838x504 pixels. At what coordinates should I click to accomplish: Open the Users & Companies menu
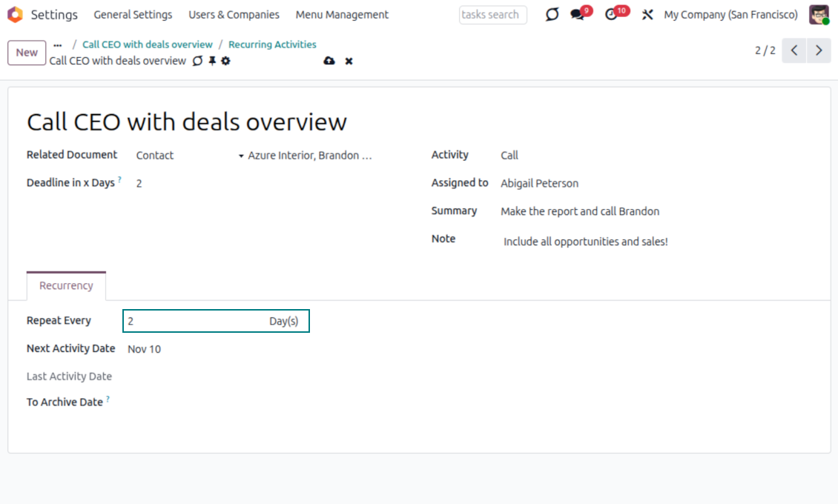click(x=234, y=15)
